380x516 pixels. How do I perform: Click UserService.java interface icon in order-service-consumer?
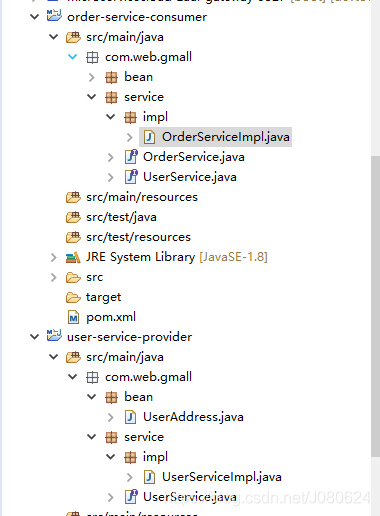[131, 177]
